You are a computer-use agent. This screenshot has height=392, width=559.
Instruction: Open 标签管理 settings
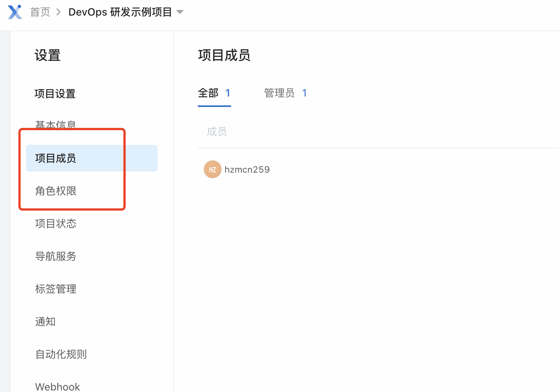tap(56, 289)
